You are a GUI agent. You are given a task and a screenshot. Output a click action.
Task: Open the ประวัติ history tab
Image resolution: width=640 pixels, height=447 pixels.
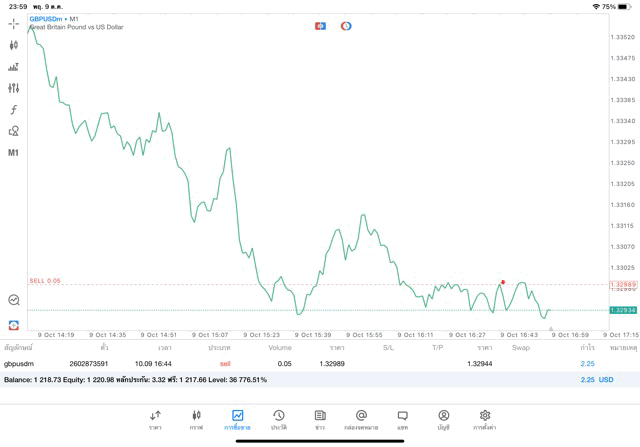tap(278, 419)
